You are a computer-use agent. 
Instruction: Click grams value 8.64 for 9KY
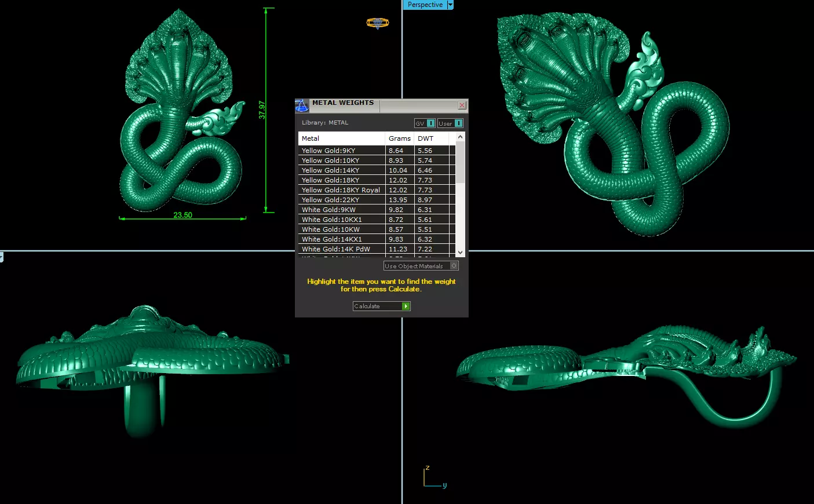click(x=396, y=151)
